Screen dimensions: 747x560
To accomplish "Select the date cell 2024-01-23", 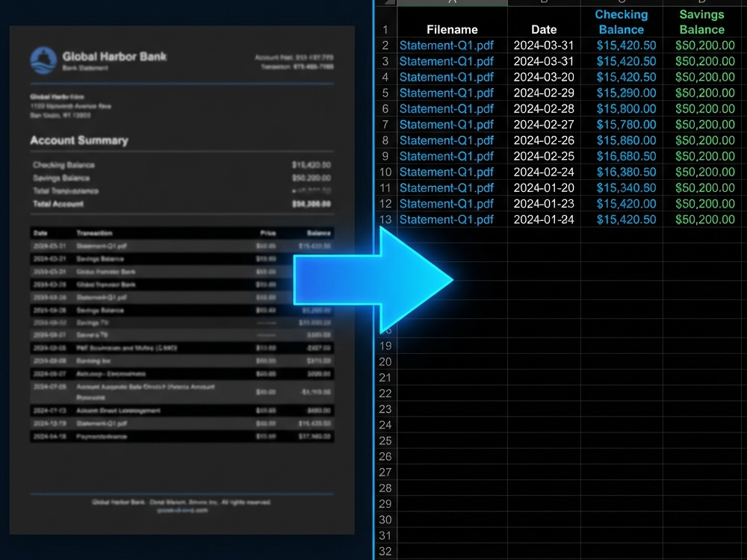I will coord(544,204).
